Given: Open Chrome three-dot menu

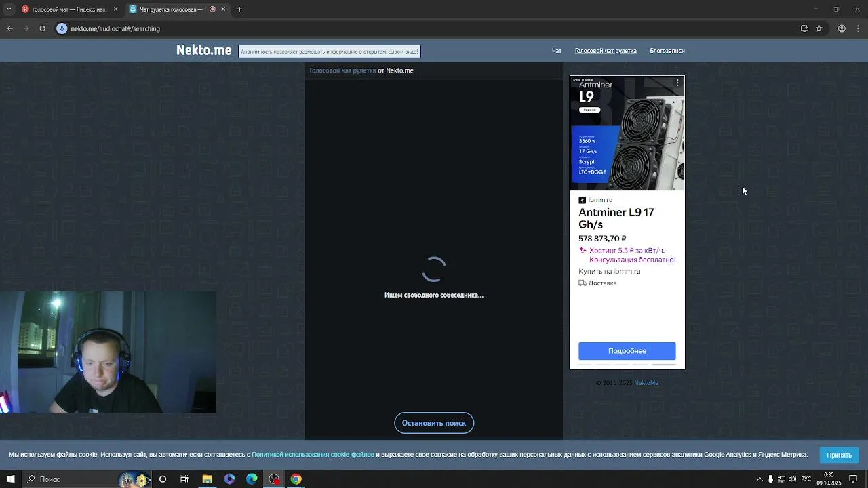Looking at the screenshot, I should 859,28.
